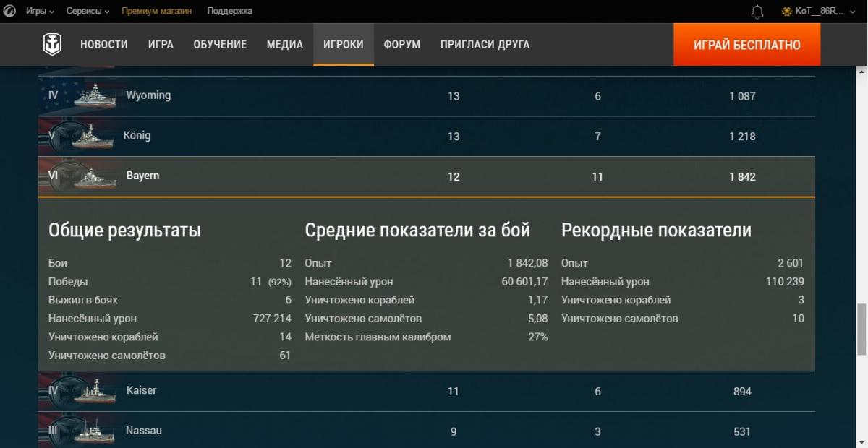Image resolution: width=868 pixels, height=448 pixels.
Task: Click the average experience value 1 842,08
Action: (x=527, y=263)
